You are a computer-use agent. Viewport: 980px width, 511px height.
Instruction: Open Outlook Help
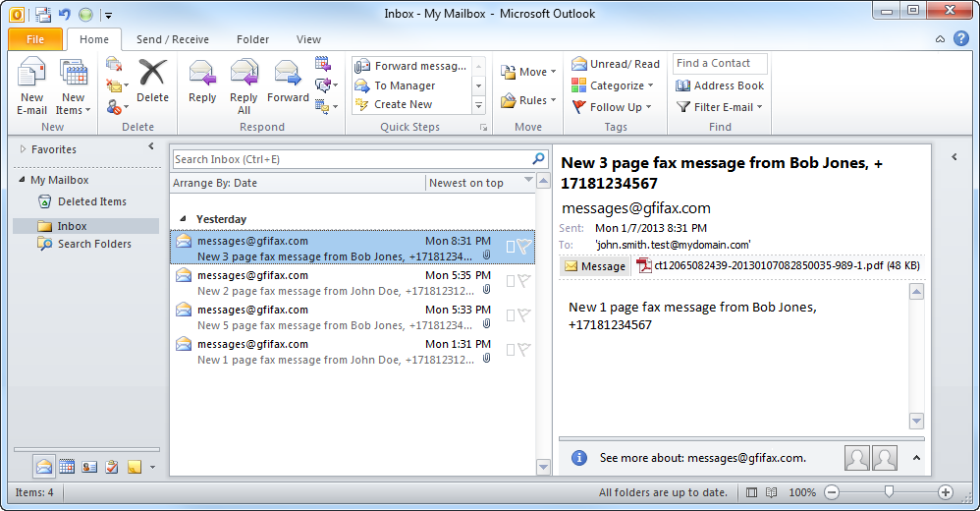960,38
